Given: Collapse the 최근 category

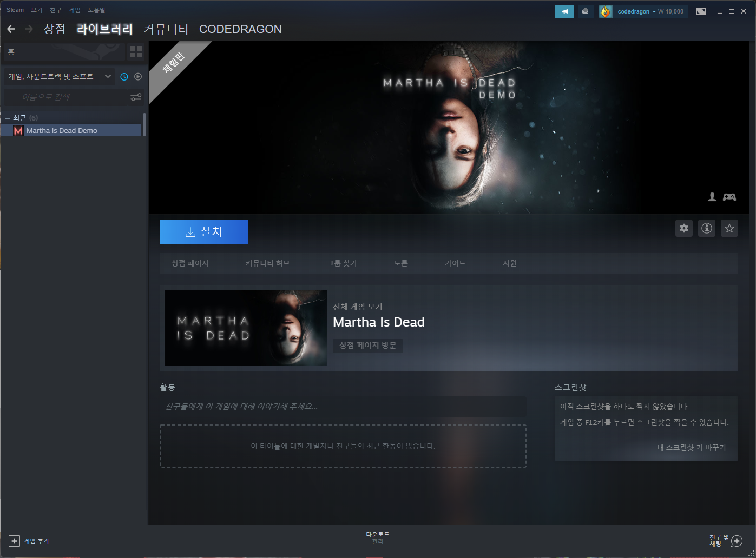Looking at the screenshot, I should click(x=8, y=118).
